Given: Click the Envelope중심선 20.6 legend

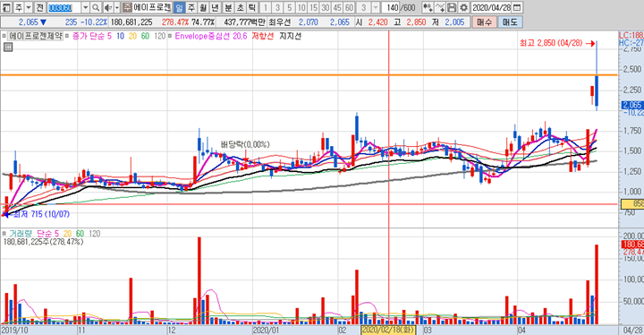Looking at the screenshot, I should click(x=211, y=36).
